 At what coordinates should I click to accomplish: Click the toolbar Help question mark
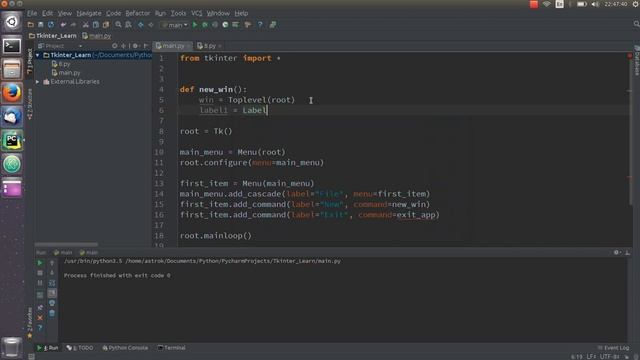tap(260, 25)
